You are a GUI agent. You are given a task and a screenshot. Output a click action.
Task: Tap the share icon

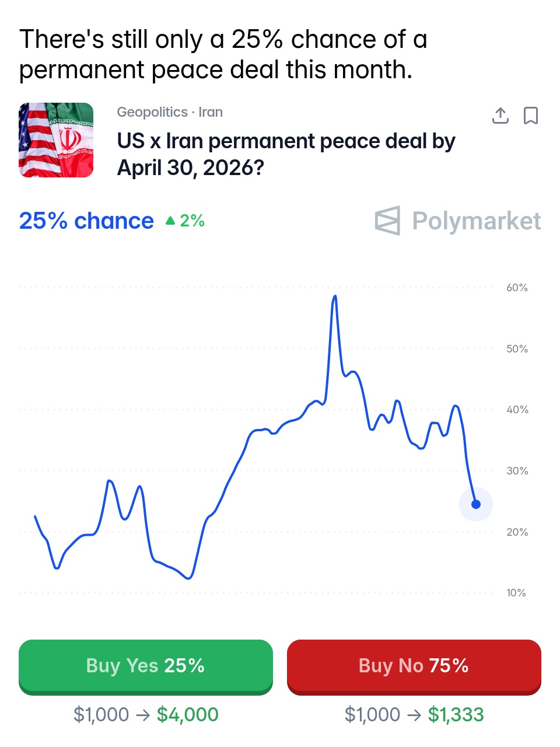500,116
